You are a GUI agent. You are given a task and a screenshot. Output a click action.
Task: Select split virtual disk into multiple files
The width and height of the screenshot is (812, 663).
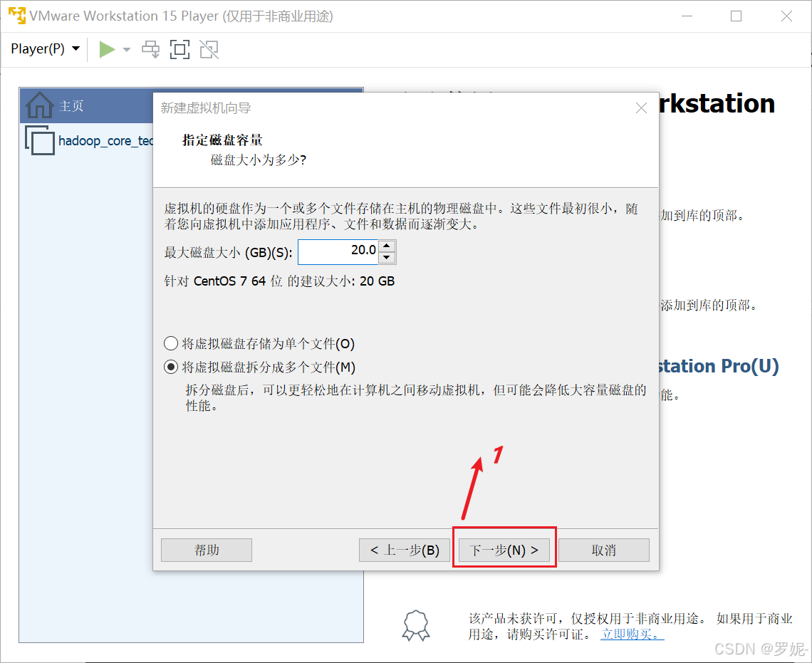(x=259, y=367)
